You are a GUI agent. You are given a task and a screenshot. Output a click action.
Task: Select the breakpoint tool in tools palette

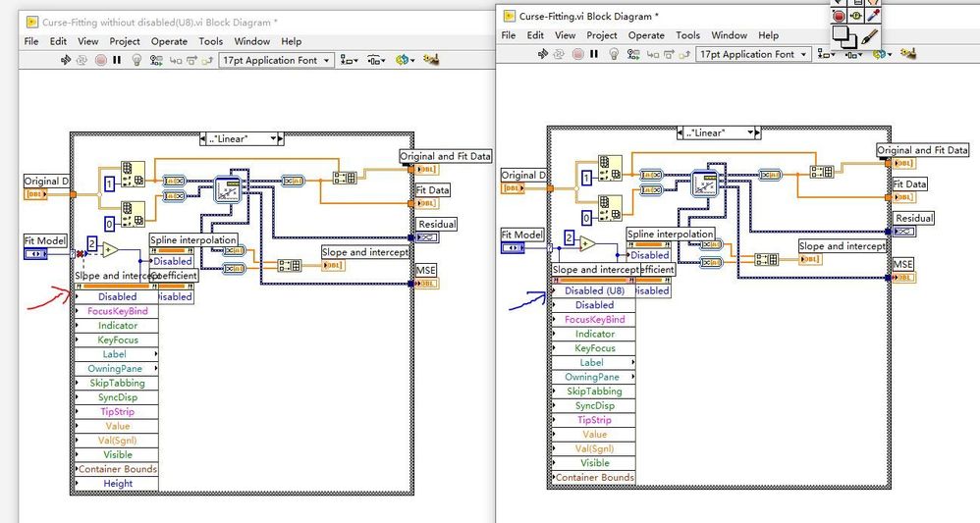tap(839, 16)
